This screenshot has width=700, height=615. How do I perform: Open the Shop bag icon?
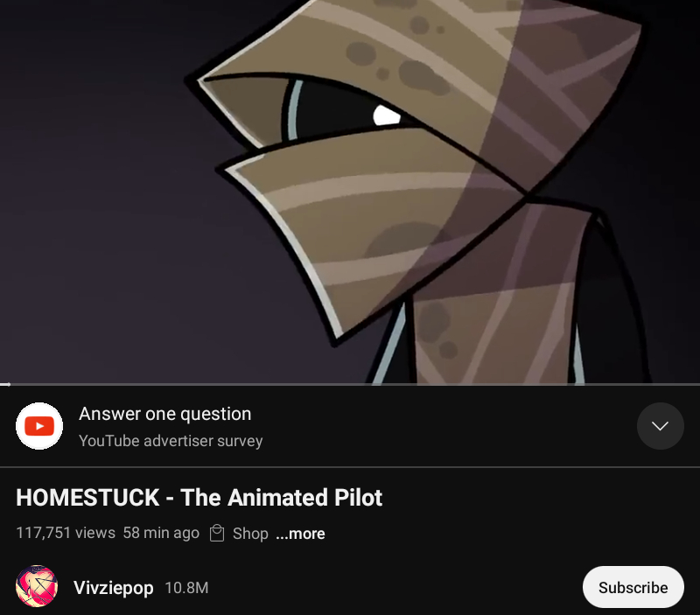[217, 533]
